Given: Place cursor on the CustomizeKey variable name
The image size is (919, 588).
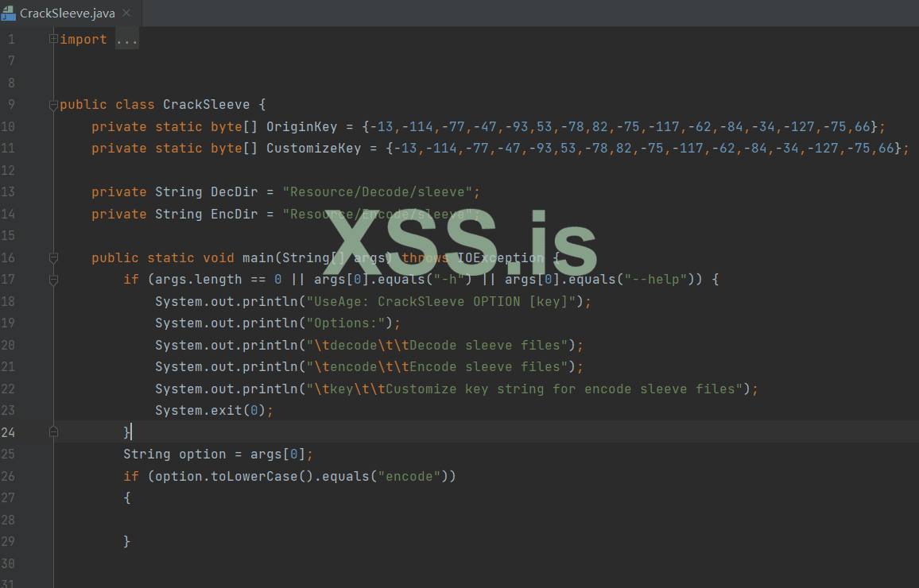Looking at the screenshot, I should point(313,149).
